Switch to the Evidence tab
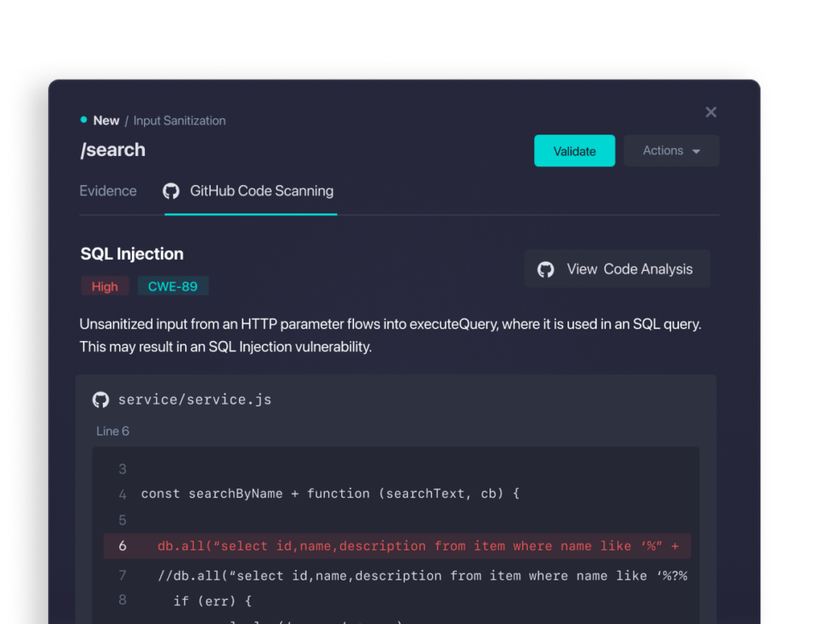The image size is (840, 624). pos(108,191)
